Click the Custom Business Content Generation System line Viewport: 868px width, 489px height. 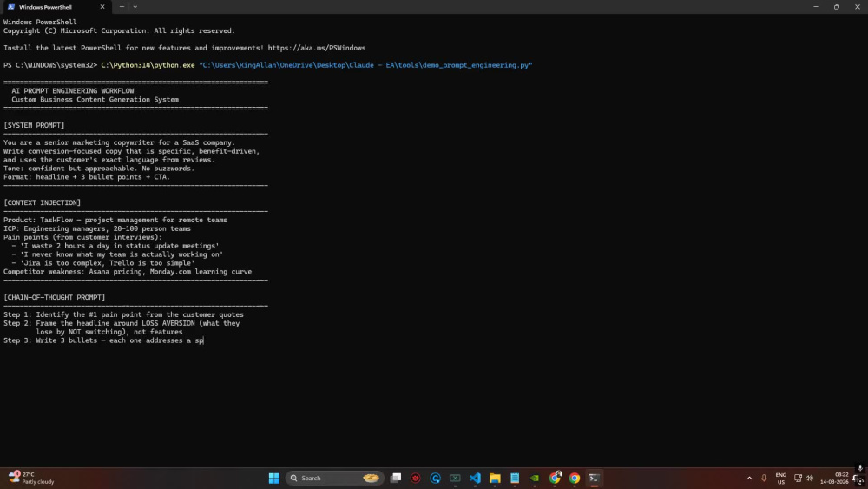coord(95,100)
